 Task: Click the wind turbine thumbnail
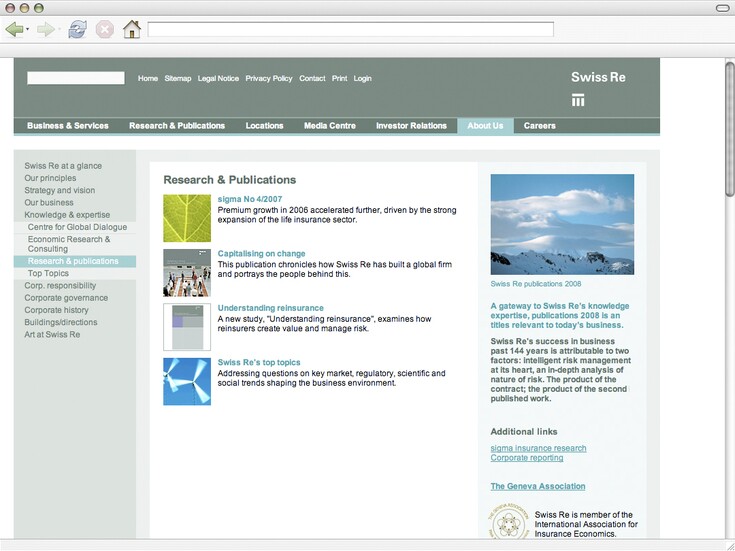187,381
